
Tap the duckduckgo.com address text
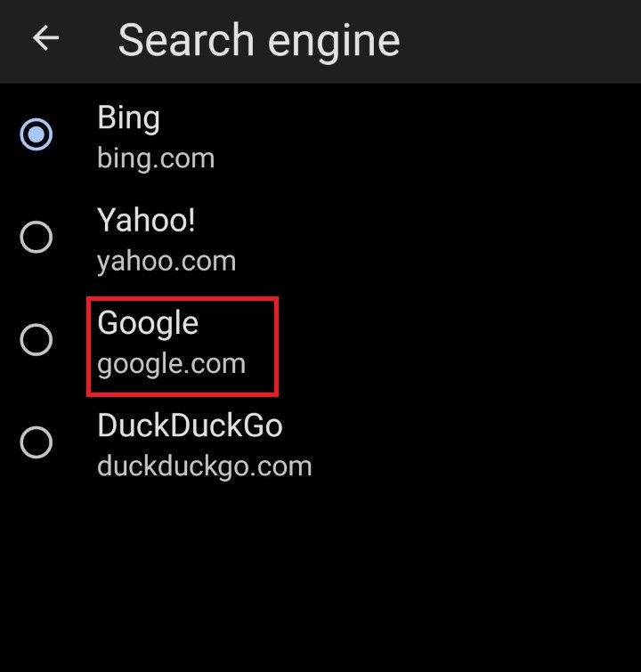pos(204,466)
